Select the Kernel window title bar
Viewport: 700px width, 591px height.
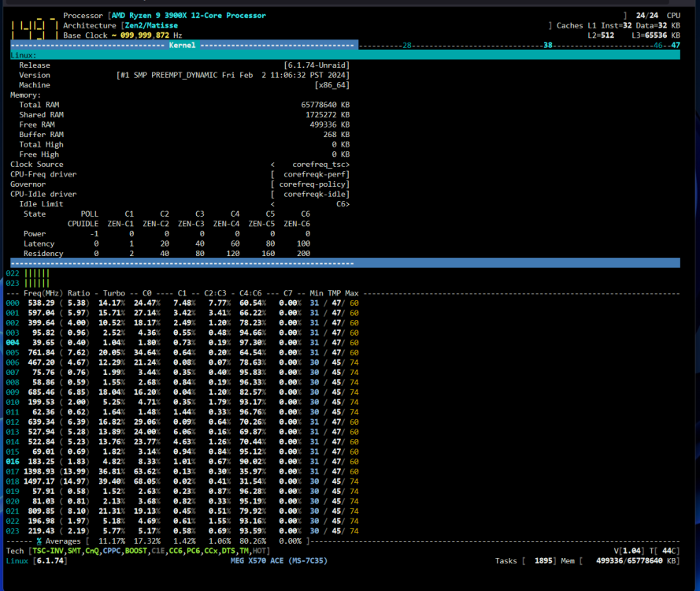pyautogui.click(x=184, y=45)
